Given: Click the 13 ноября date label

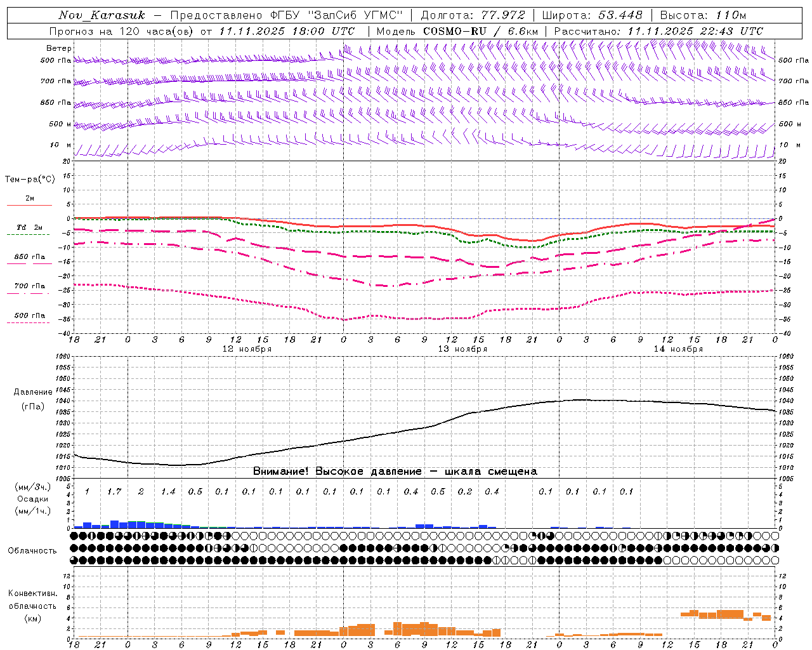Looking at the screenshot, I should pyautogui.click(x=462, y=349).
